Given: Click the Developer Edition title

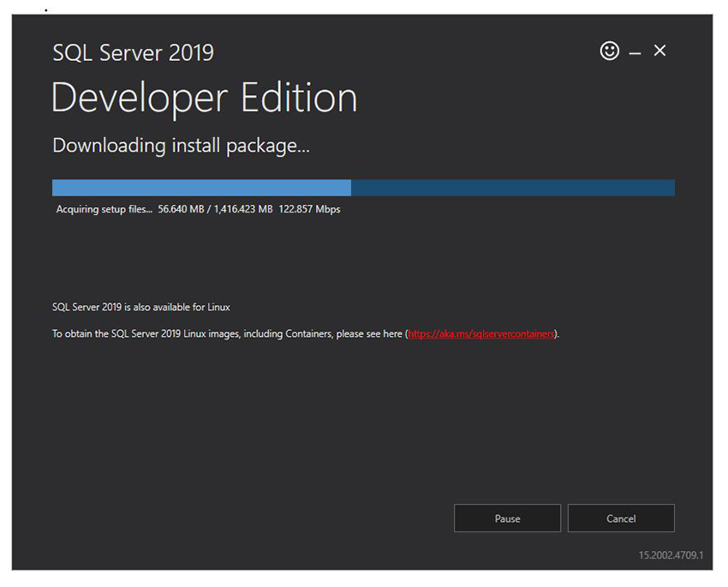Looking at the screenshot, I should pos(205,98).
